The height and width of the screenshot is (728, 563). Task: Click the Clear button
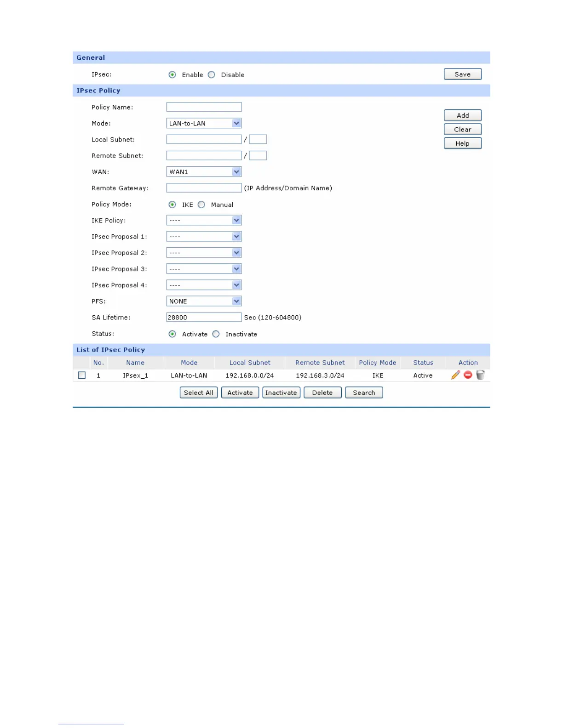pyautogui.click(x=463, y=129)
